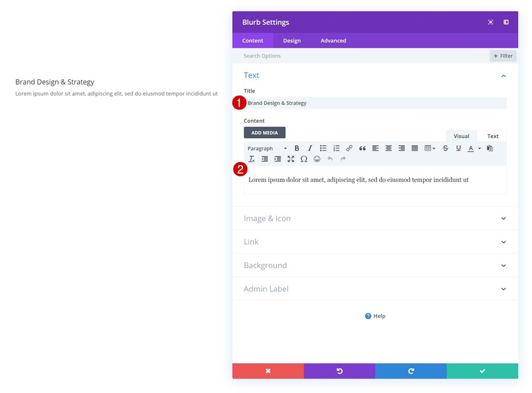Viewport: 532px width, 393px height.
Task: Justify the content text
Action: [415, 148]
